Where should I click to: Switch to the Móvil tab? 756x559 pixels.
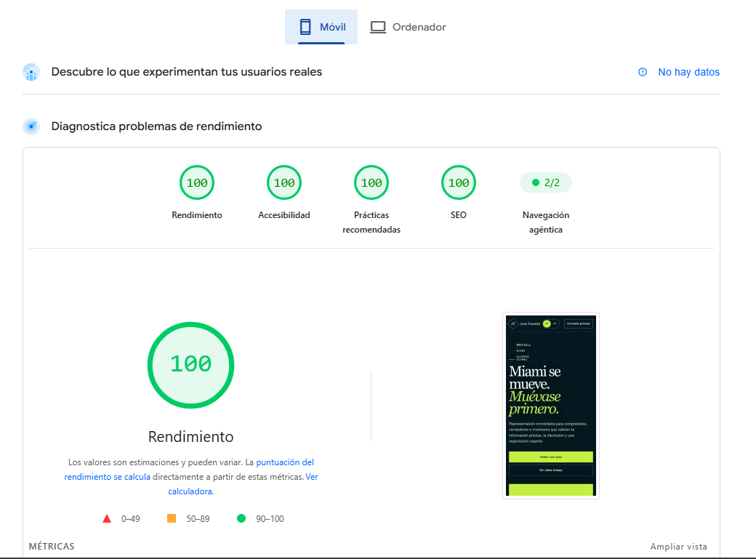coord(321,27)
